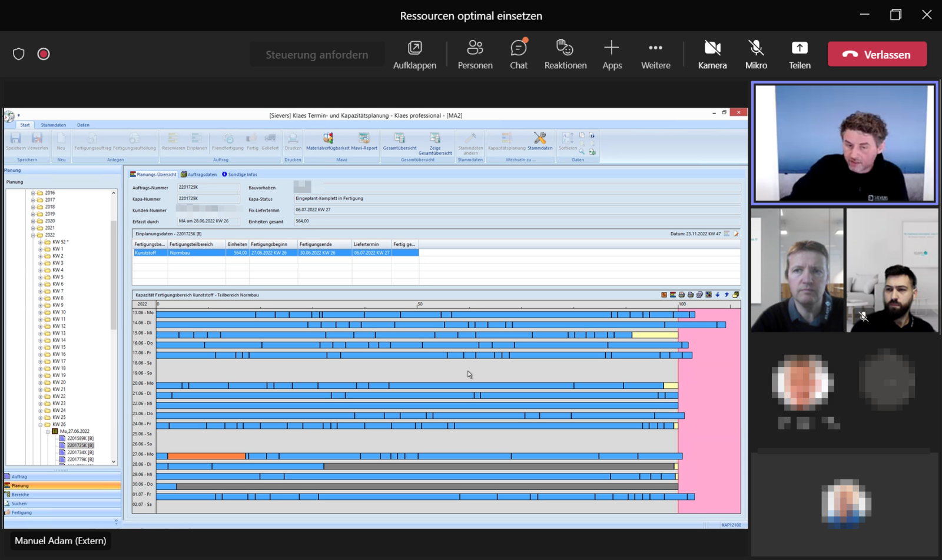Click the orange bar on 27.06 row
Screen dimensions: 942x560
206,456
